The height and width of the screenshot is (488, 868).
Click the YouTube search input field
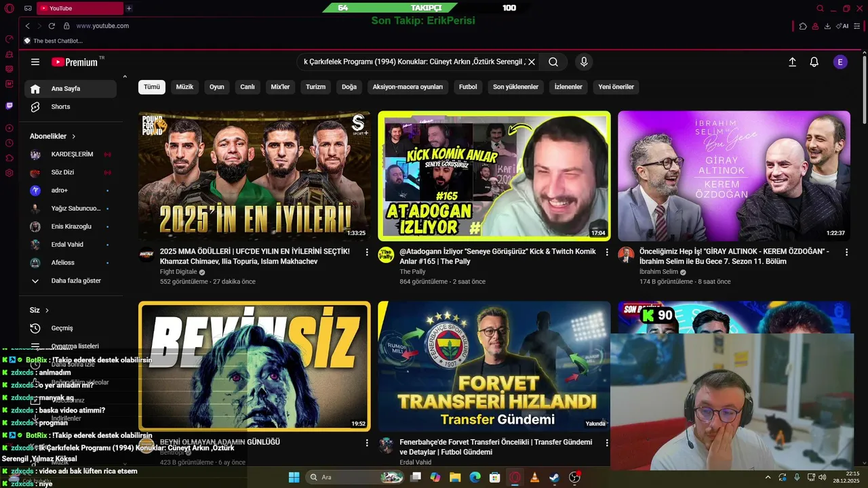pyautogui.click(x=414, y=62)
